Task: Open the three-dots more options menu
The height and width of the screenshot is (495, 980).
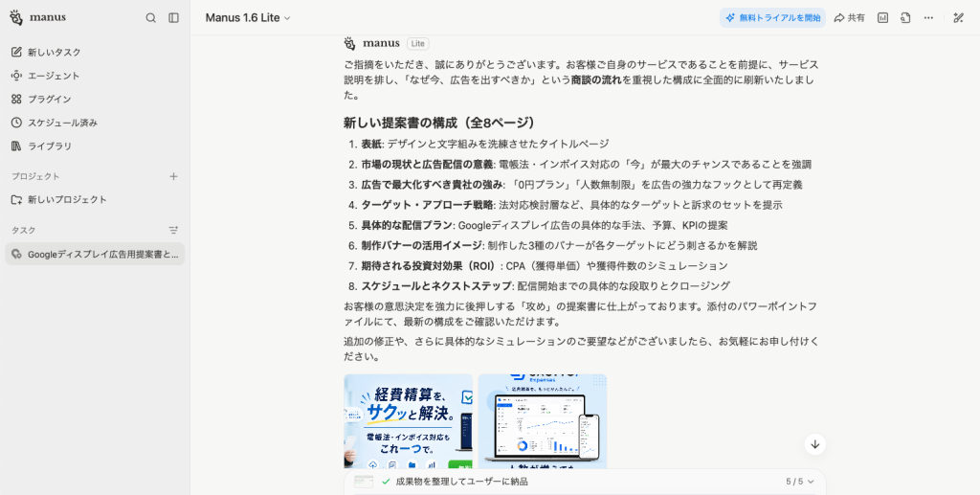Action: tap(928, 18)
